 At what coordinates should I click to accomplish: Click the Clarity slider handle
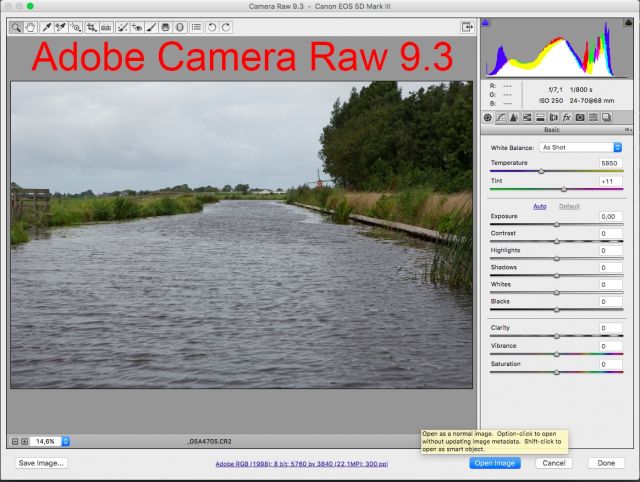[x=557, y=336]
